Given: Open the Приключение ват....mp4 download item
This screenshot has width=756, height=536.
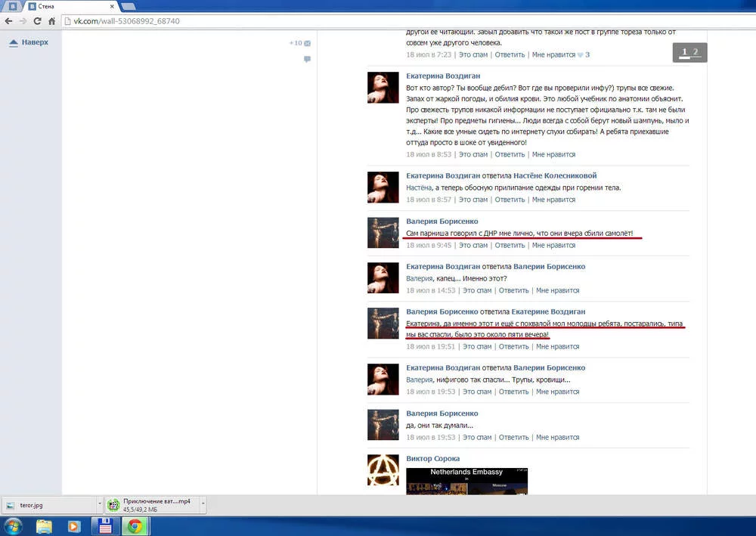Looking at the screenshot, I should [151, 505].
